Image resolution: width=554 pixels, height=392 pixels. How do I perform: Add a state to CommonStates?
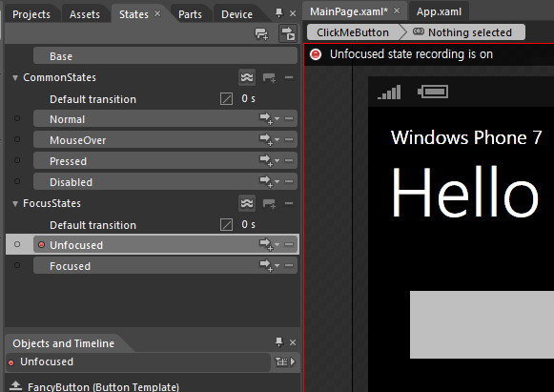269,77
